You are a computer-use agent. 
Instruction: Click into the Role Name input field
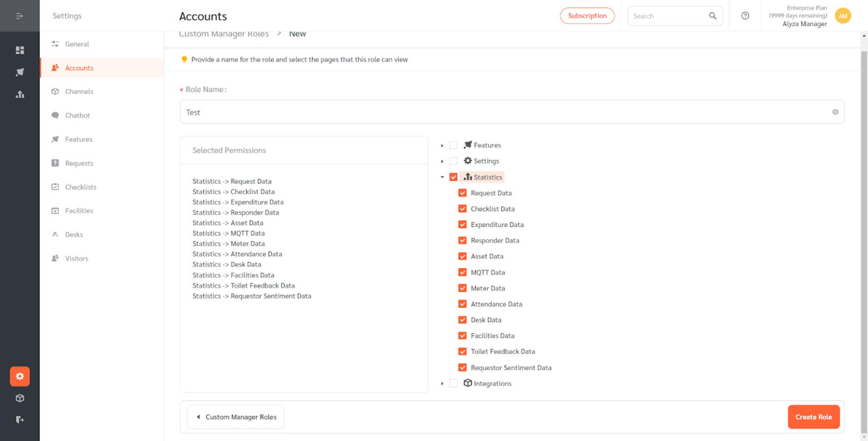tap(512, 112)
